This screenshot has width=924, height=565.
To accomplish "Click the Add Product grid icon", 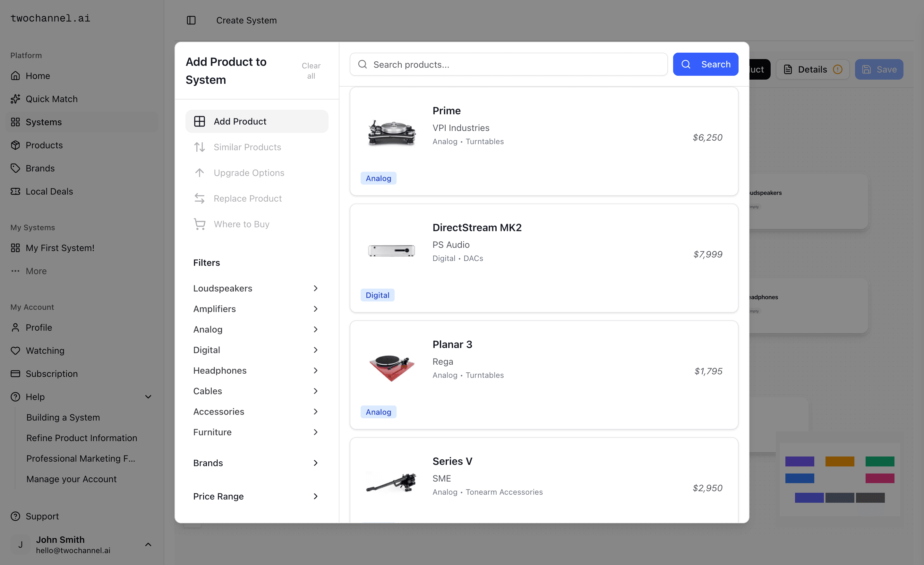I will click(x=200, y=121).
